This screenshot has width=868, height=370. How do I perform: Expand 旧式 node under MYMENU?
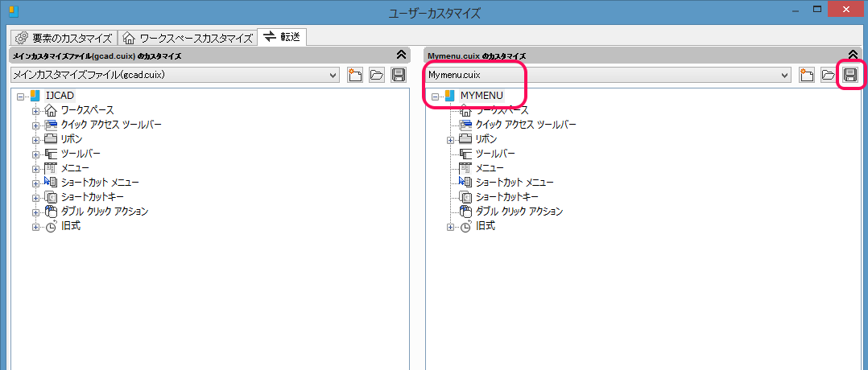tap(450, 227)
